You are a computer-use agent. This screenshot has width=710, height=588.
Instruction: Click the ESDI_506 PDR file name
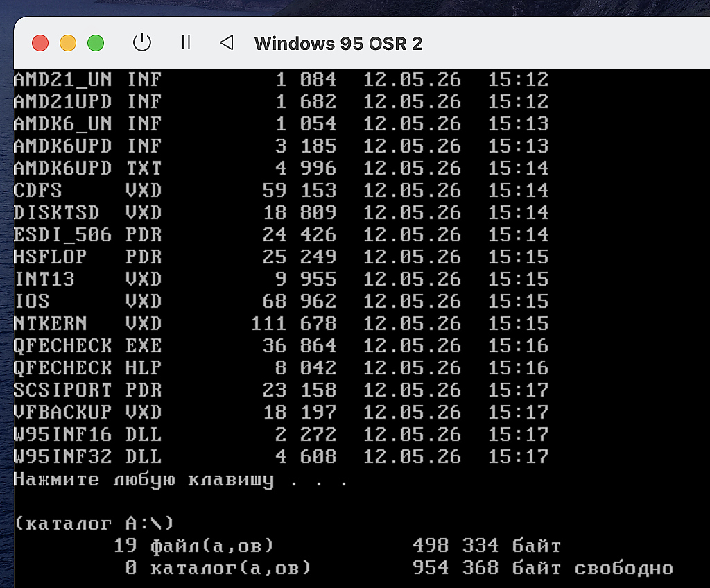click(87, 234)
